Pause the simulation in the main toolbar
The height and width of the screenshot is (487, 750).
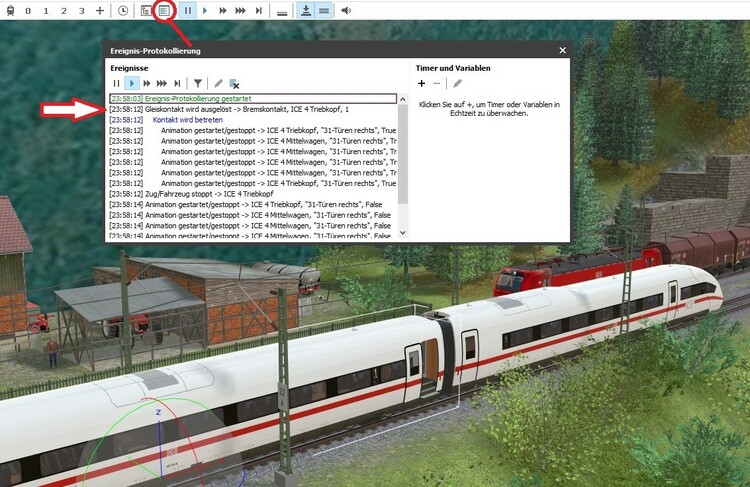188,10
